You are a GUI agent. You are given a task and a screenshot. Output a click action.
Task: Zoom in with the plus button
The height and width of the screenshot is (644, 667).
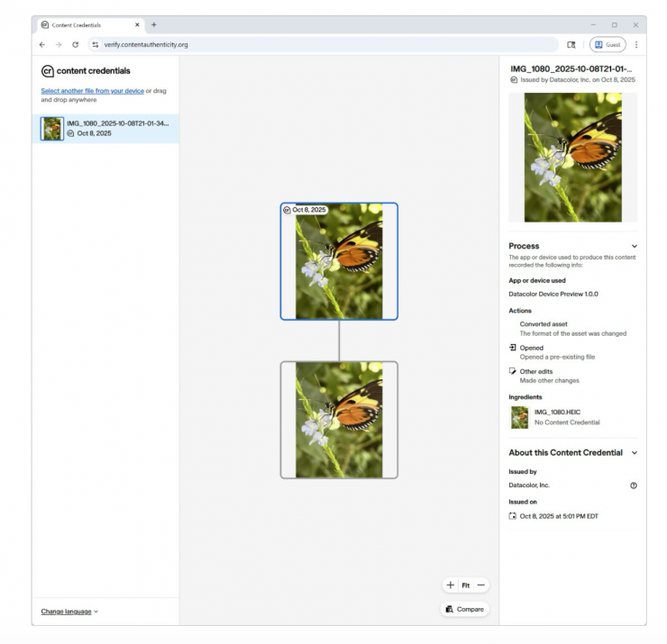[x=450, y=585]
